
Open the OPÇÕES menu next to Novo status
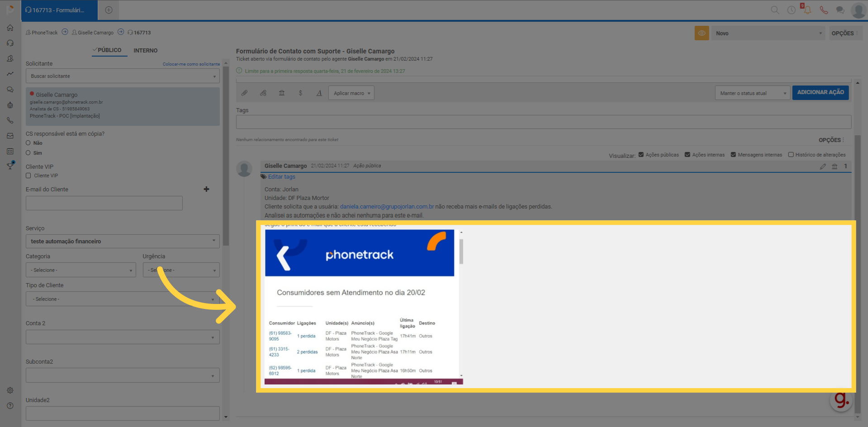click(x=845, y=33)
